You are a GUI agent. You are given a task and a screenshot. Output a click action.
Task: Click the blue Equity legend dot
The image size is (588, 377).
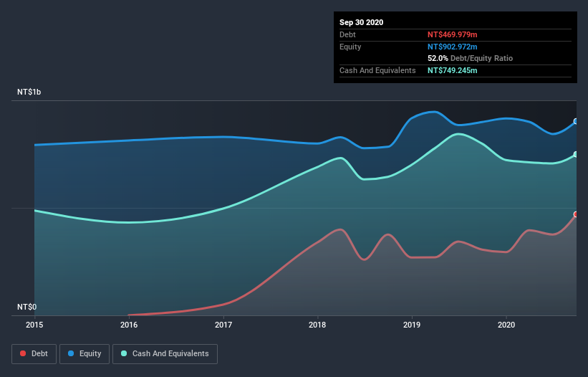71,353
